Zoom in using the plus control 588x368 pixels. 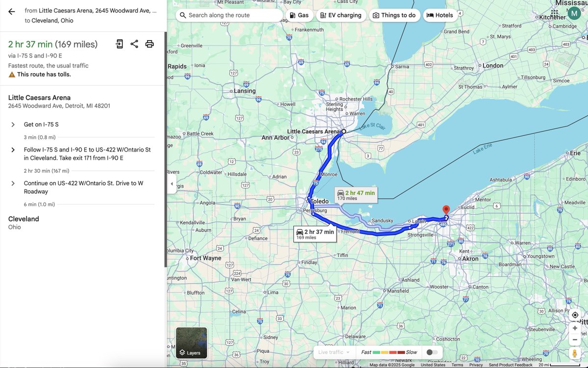point(574,328)
